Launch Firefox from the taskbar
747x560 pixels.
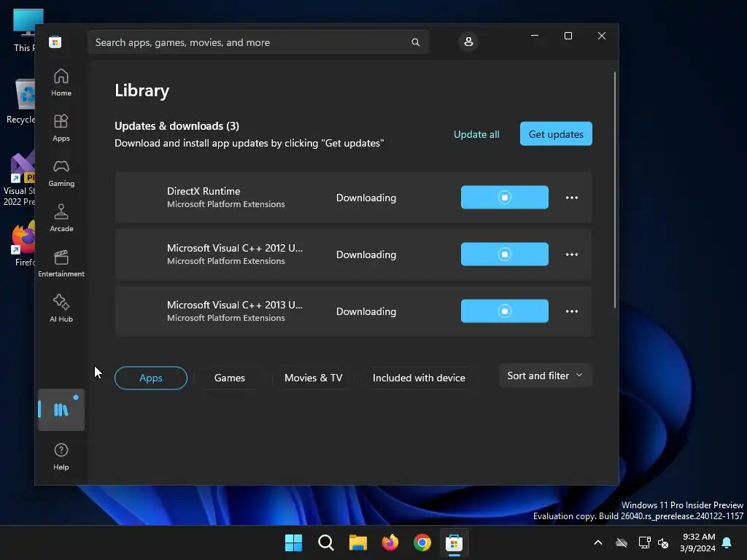[390, 542]
